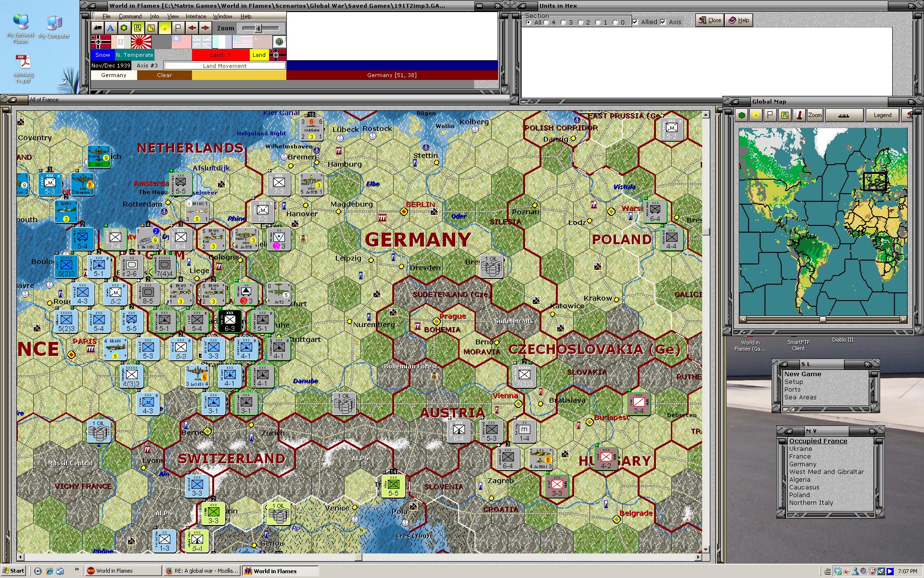924x578 pixels.
Task: Select Caucasus in M V list
Action: point(804,487)
